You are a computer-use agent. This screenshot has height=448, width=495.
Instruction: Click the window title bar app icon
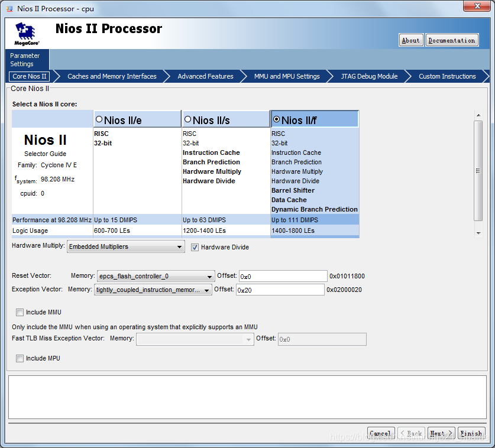coord(10,9)
